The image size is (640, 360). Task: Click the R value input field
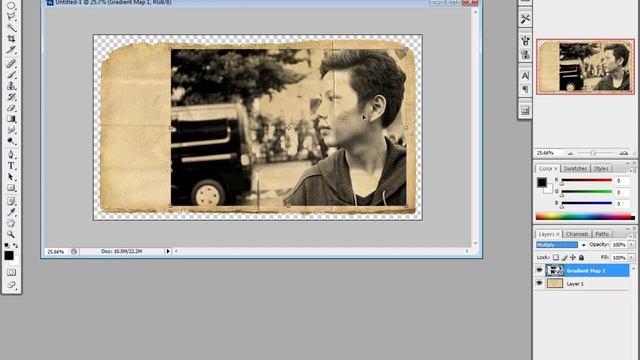pyautogui.click(x=622, y=180)
